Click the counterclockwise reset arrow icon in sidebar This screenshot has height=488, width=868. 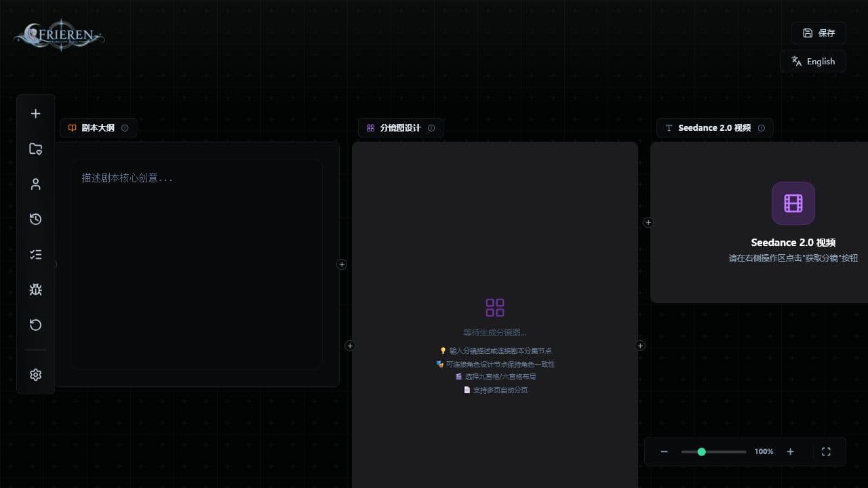pyautogui.click(x=36, y=325)
